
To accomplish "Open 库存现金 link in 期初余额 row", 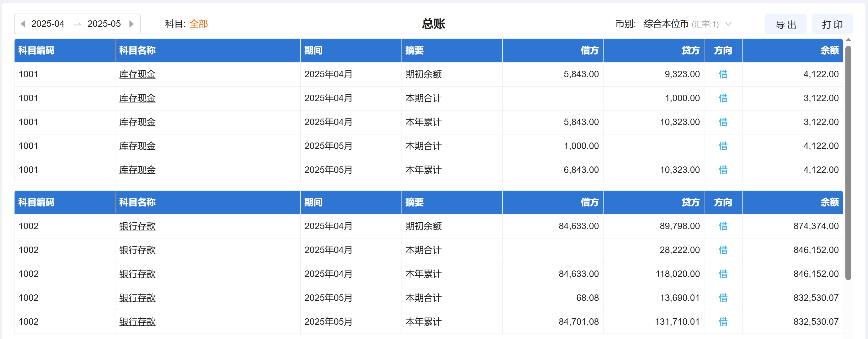I will point(137,74).
